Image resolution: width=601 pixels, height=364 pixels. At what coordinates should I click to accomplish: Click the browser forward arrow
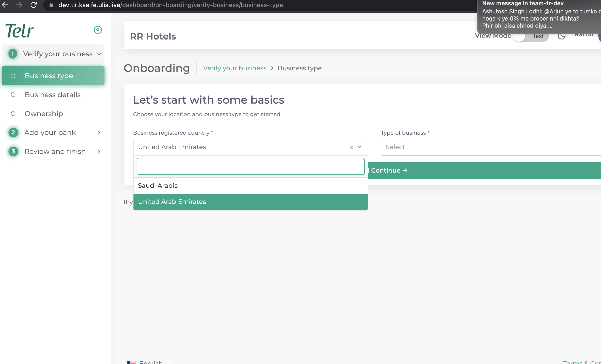click(x=19, y=5)
